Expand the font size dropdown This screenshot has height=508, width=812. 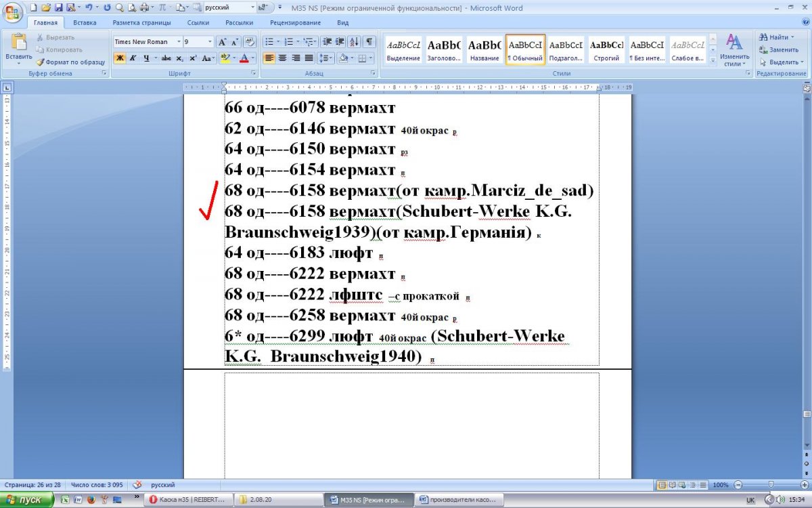(x=210, y=41)
